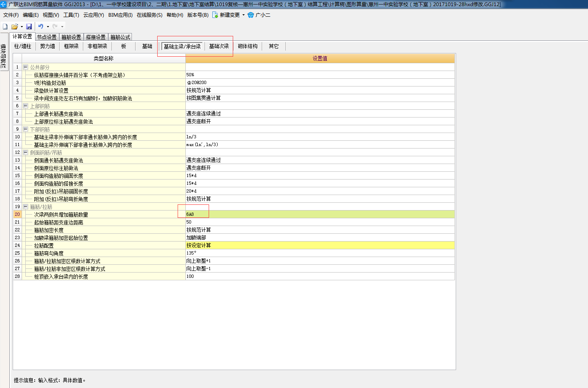Collapse the 侧面钢筋/吊筋 group

[x=25, y=152]
